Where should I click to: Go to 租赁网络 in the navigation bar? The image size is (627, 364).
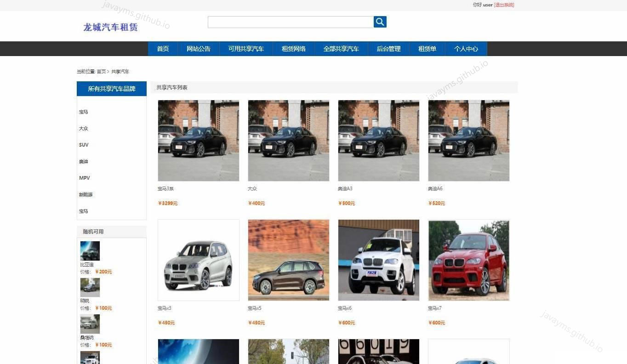293,49
